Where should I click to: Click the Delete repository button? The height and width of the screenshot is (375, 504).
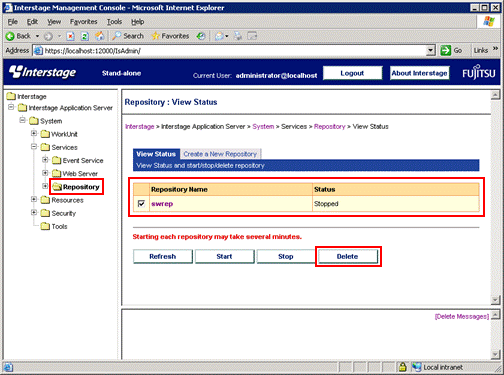(x=348, y=256)
